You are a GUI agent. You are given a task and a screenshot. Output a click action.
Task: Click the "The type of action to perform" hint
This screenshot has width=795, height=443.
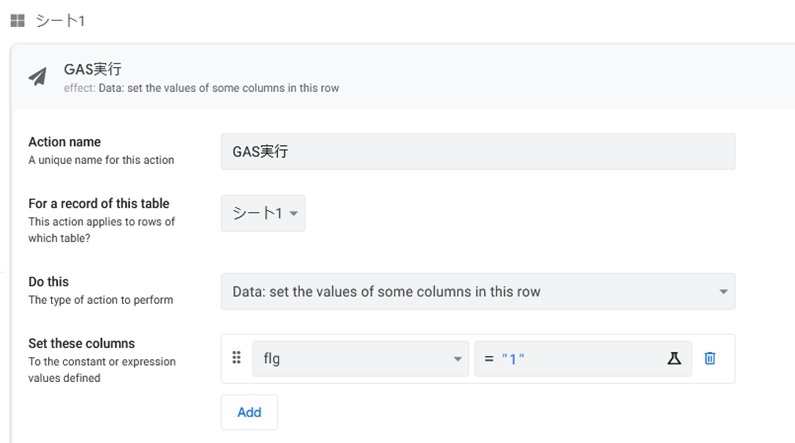click(101, 300)
